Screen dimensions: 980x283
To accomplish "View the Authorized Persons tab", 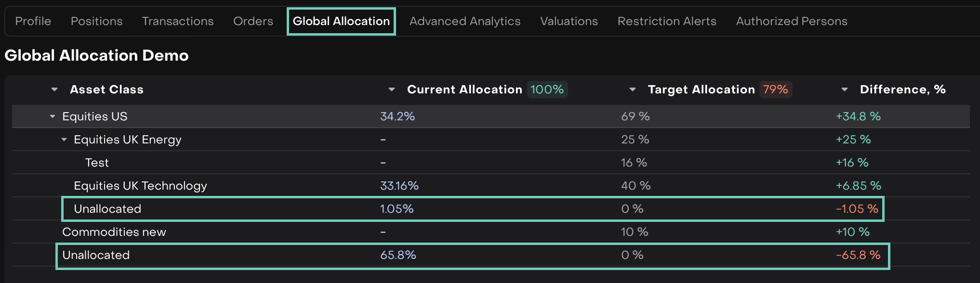I will (x=792, y=21).
